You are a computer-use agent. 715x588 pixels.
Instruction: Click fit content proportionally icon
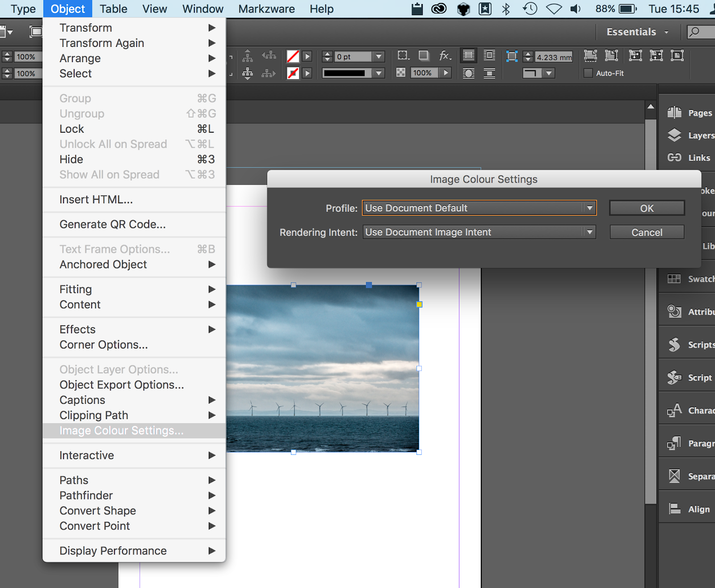[x=611, y=55]
